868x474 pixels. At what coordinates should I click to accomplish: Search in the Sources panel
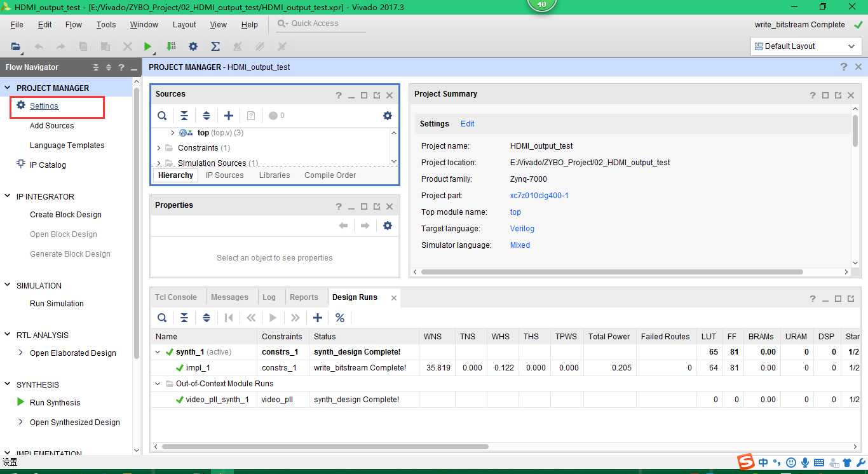coord(162,116)
